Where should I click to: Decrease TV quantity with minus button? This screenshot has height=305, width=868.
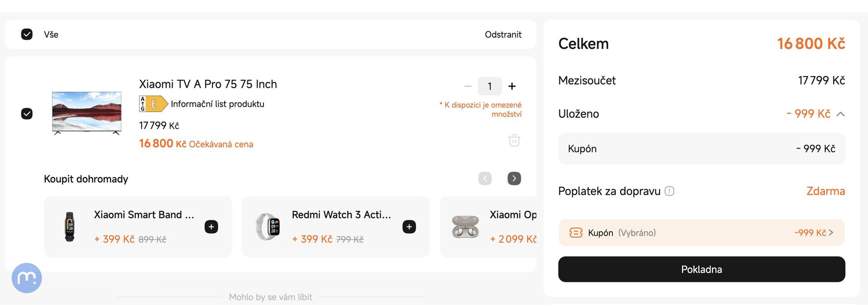point(468,86)
